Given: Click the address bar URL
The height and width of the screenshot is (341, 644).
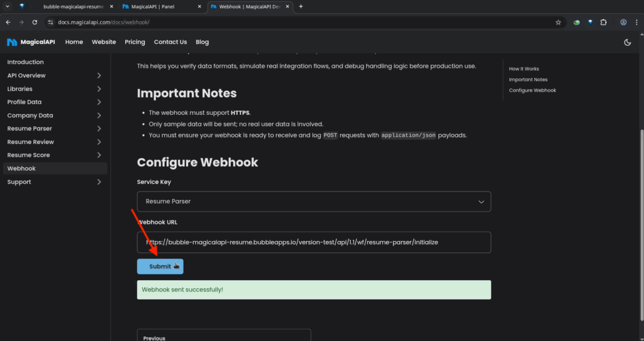Looking at the screenshot, I should click(x=104, y=22).
